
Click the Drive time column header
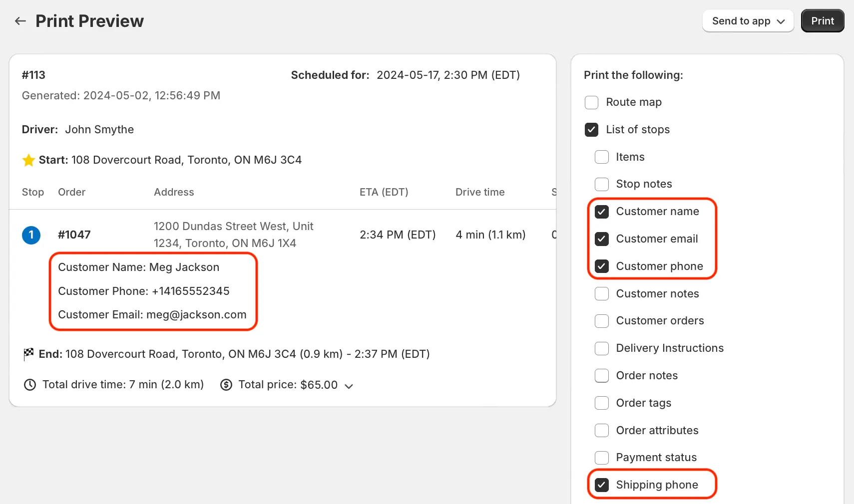(480, 193)
